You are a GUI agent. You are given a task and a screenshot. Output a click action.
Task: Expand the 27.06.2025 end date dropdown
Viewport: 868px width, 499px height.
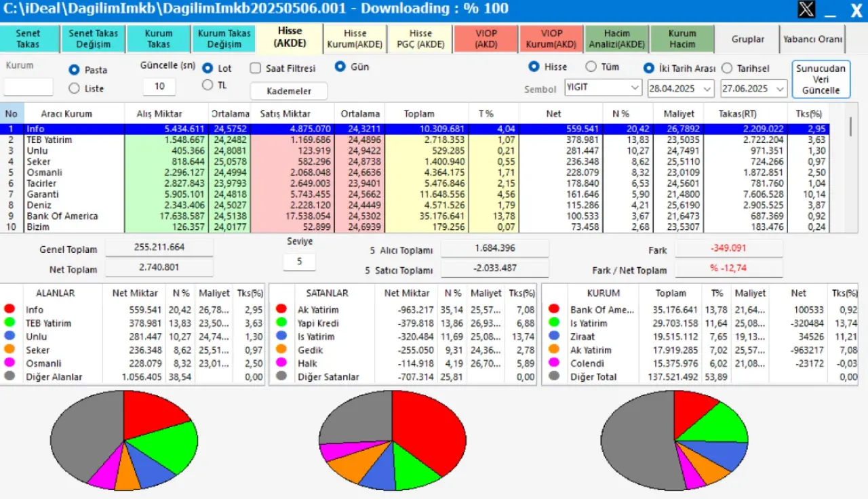pyautogui.click(x=781, y=89)
